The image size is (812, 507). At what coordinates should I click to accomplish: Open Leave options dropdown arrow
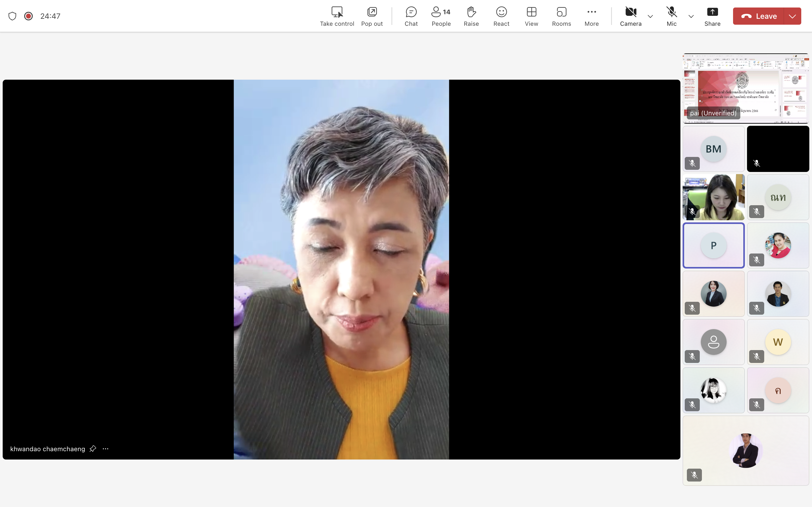(792, 16)
